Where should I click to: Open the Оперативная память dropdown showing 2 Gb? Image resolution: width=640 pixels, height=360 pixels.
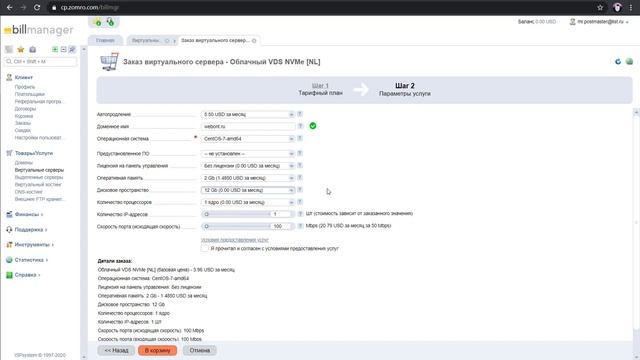coord(247,178)
